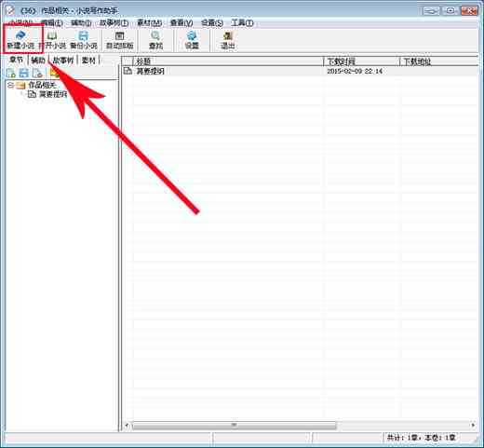This screenshot has width=484, height=448.
Task: Open the 工具 menu
Action: click(x=242, y=22)
